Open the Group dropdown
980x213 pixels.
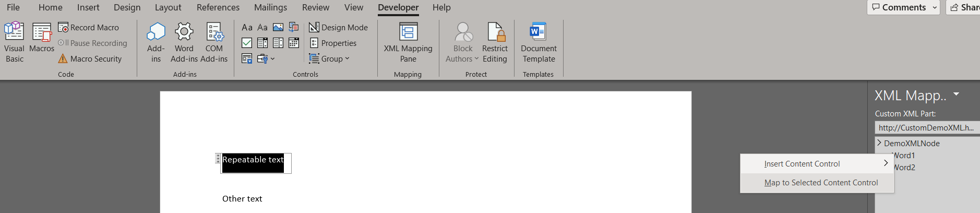pos(329,58)
